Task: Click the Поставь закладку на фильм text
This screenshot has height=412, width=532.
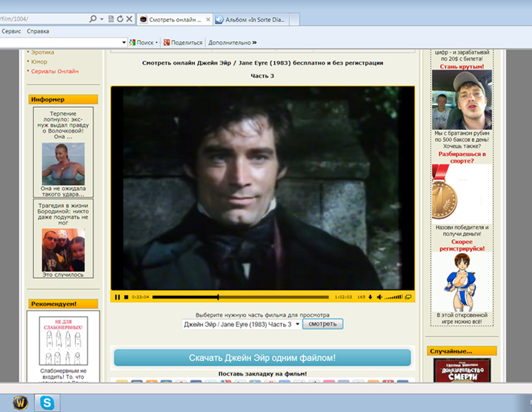Action: coord(262,374)
